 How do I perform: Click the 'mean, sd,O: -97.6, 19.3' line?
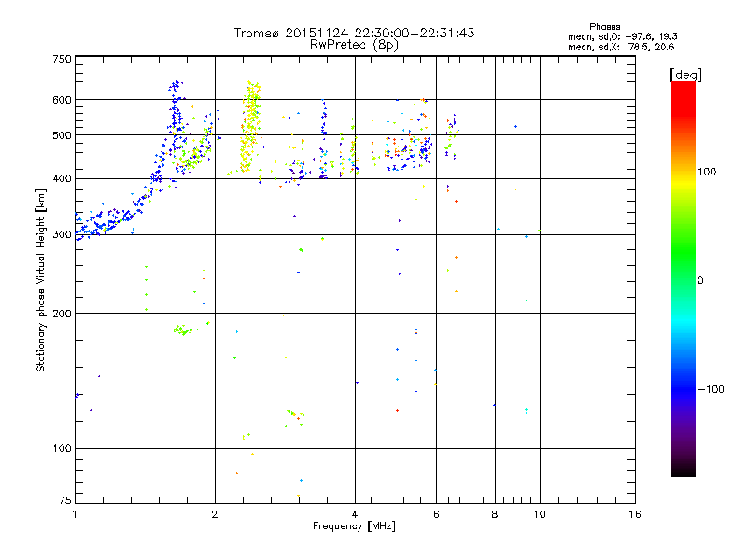click(x=622, y=36)
